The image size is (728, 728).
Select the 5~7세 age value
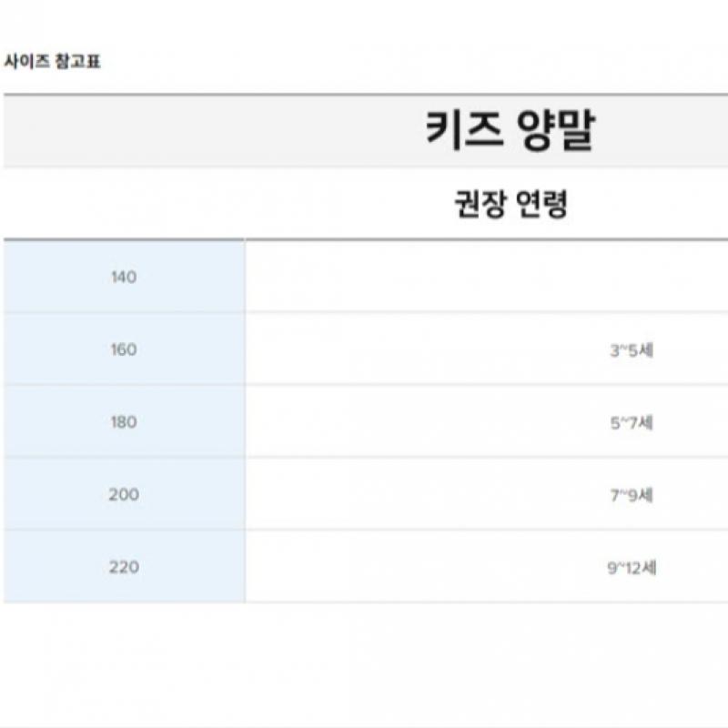coord(631,422)
